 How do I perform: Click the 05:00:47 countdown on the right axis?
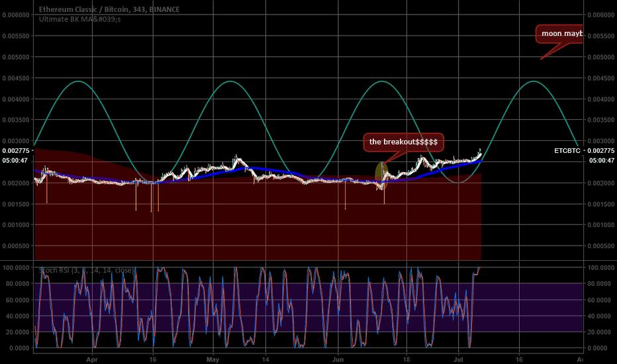[x=602, y=161]
